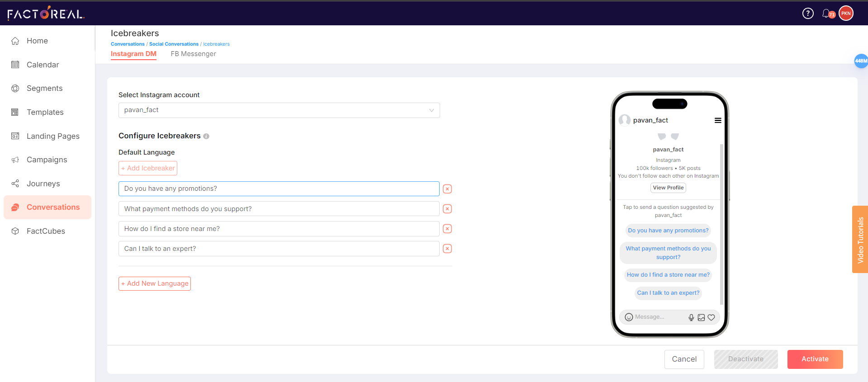Tap 'store near me' bubble in preview
Screen dimensions: 868x382
coord(668,275)
